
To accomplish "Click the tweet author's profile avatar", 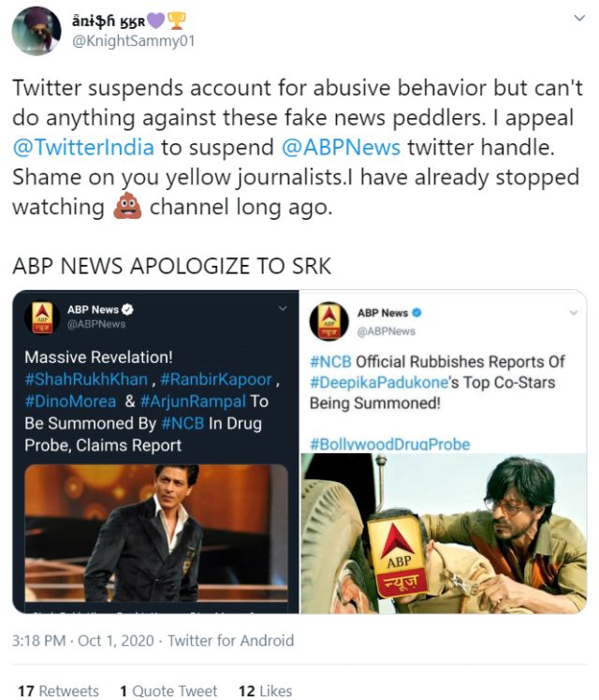I will click(x=36, y=34).
